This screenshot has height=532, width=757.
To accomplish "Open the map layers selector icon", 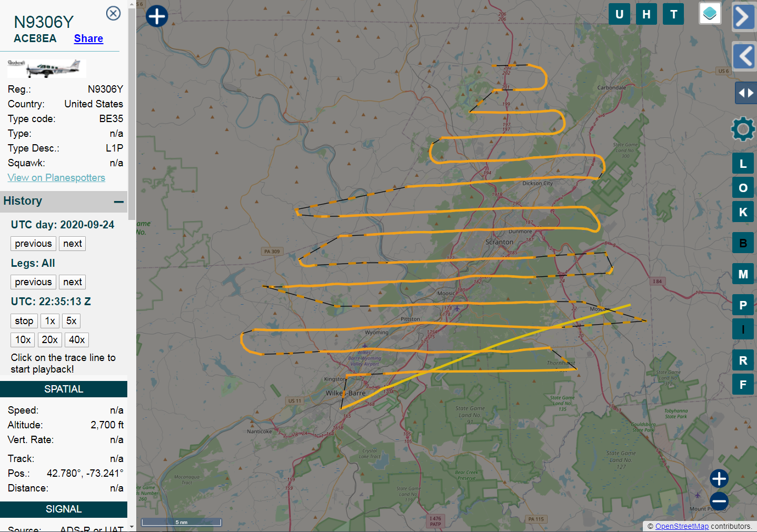I will [x=710, y=14].
